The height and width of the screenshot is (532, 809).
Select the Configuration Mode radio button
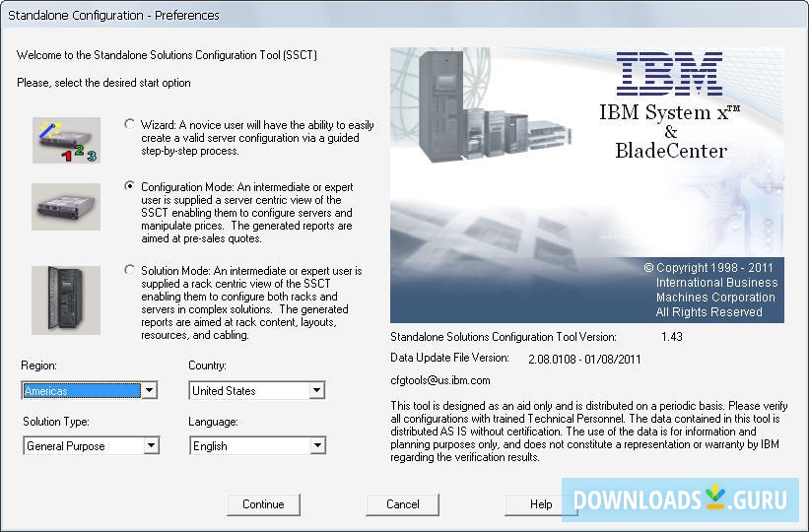point(129,186)
